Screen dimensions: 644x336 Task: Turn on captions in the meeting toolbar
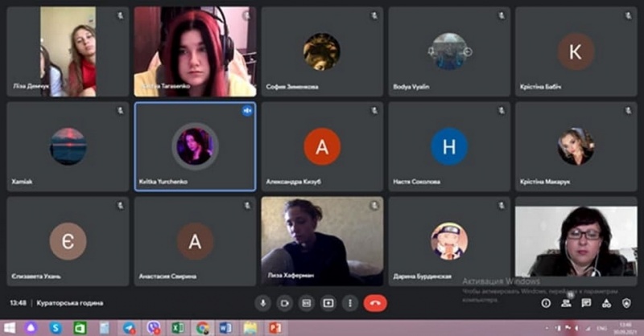tap(306, 303)
